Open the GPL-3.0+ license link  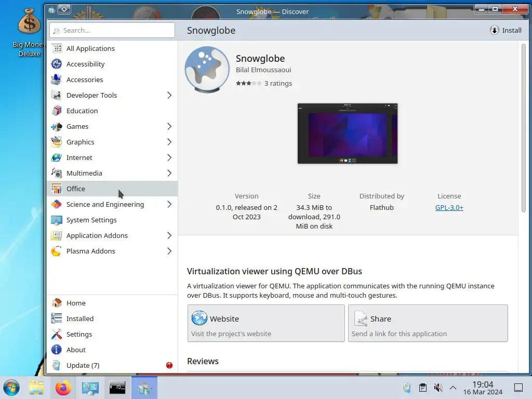[449, 207]
